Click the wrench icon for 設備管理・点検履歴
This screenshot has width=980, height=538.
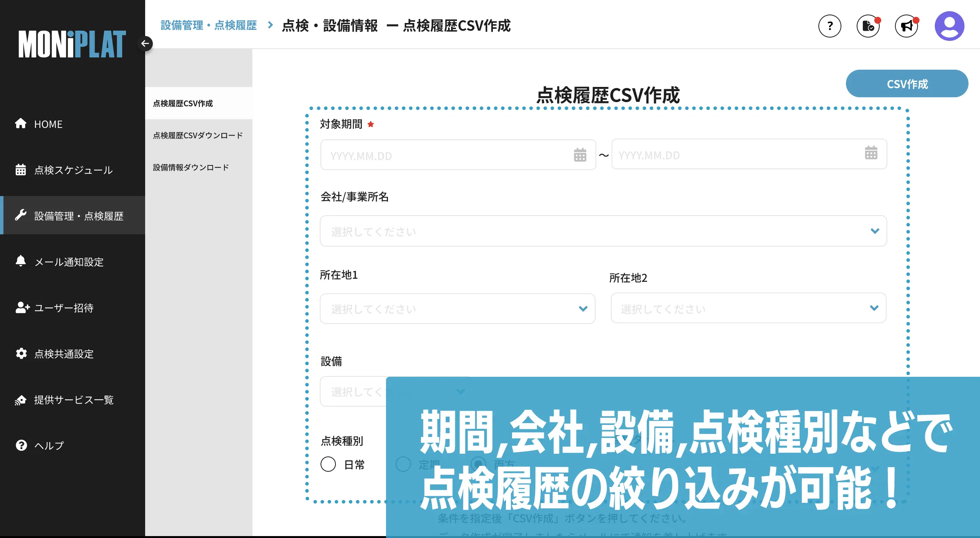[x=21, y=216]
